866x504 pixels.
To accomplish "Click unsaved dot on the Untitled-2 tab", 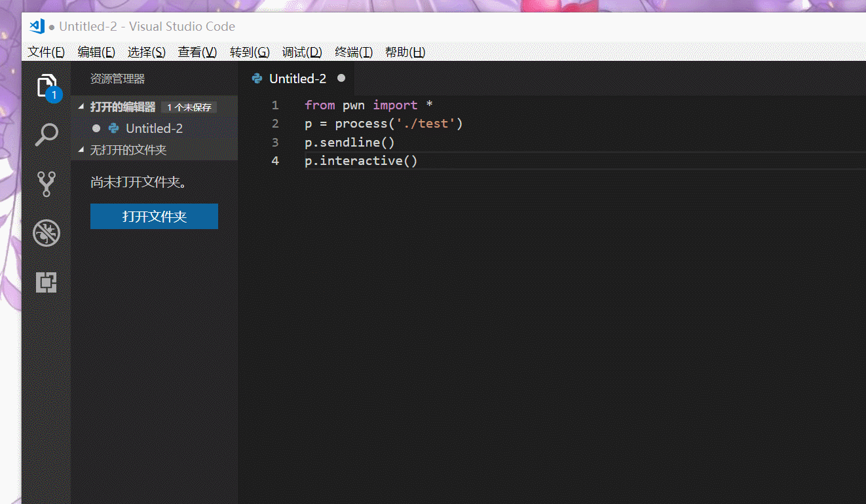I will click(341, 79).
